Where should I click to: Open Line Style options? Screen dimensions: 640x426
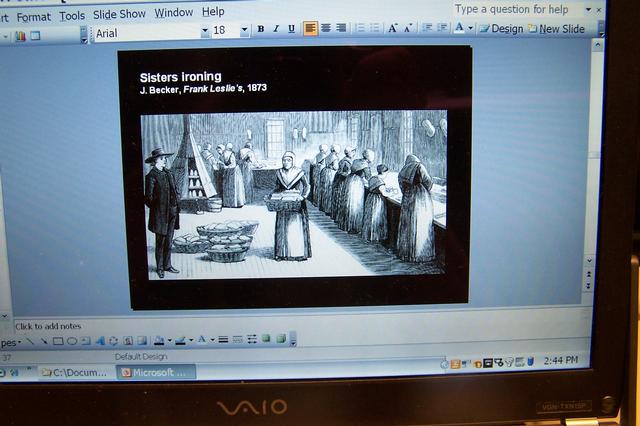[223, 339]
